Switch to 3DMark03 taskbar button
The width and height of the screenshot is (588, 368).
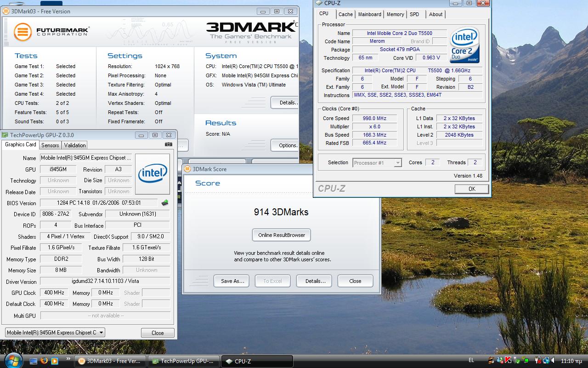point(110,361)
